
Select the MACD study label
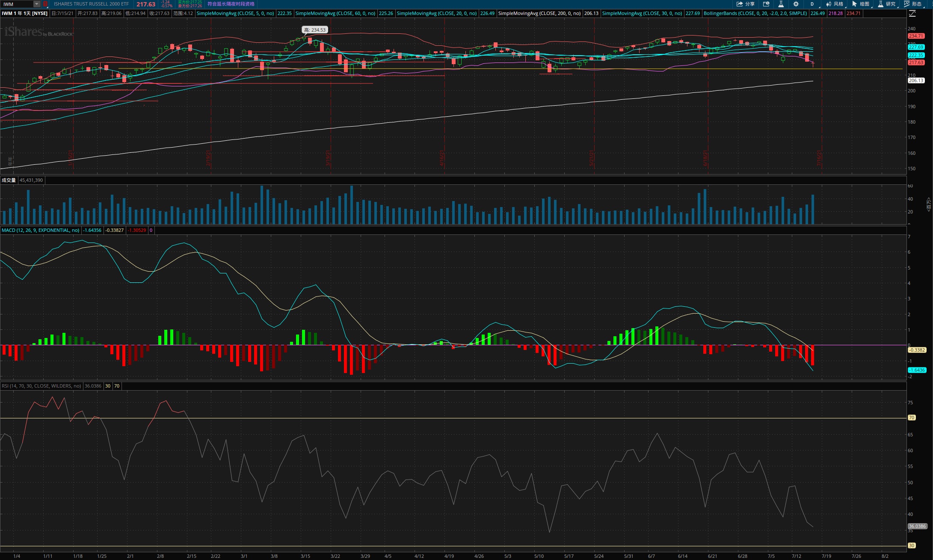tap(40, 230)
